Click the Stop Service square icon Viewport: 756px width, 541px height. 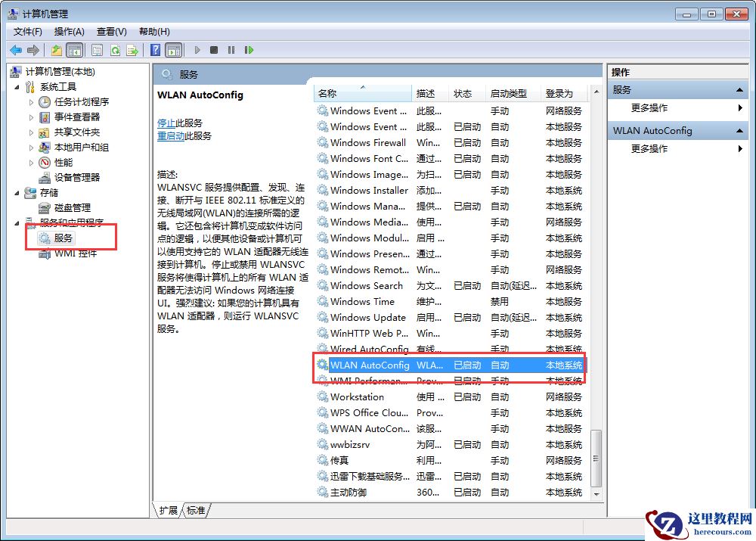coord(215,50)
